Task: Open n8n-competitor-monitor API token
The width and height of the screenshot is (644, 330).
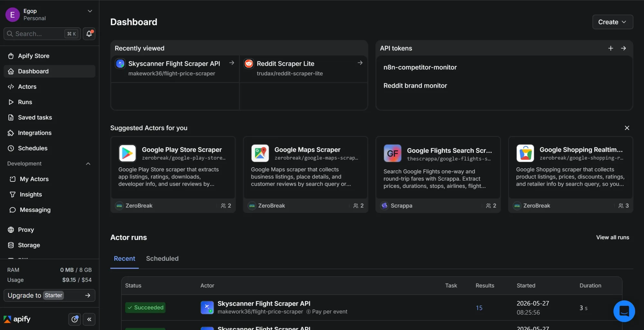Action: (x=420, y=67)
